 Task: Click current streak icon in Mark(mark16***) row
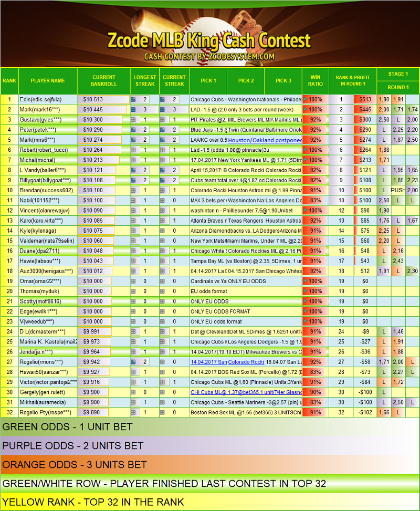162,109
